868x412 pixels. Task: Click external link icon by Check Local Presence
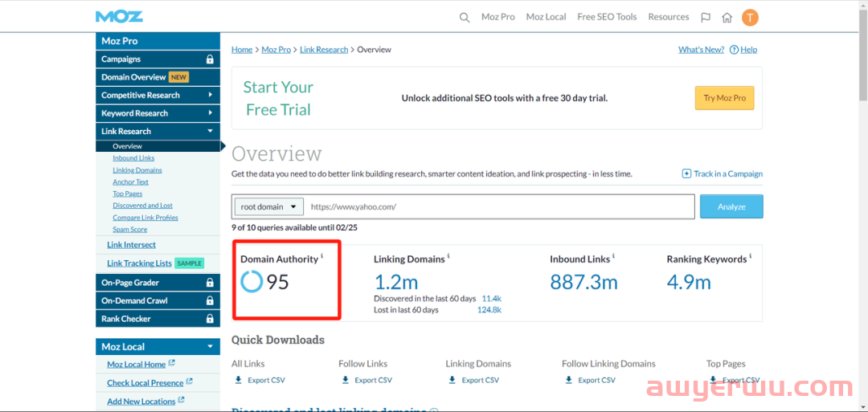[x=190, y=381]
